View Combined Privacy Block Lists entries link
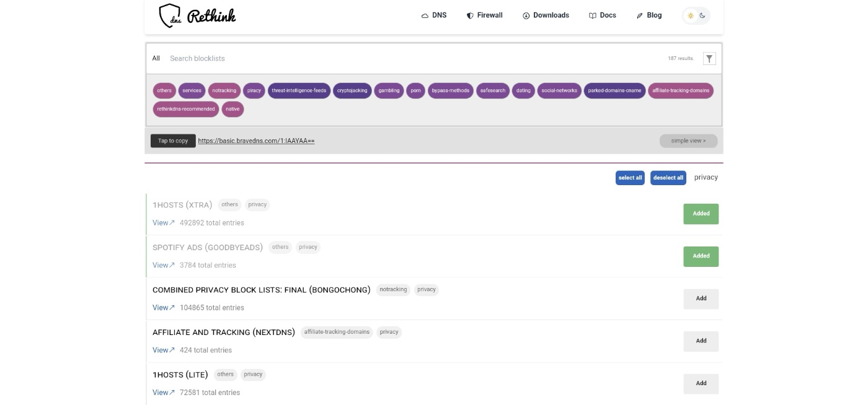 (x=164, y=308)
